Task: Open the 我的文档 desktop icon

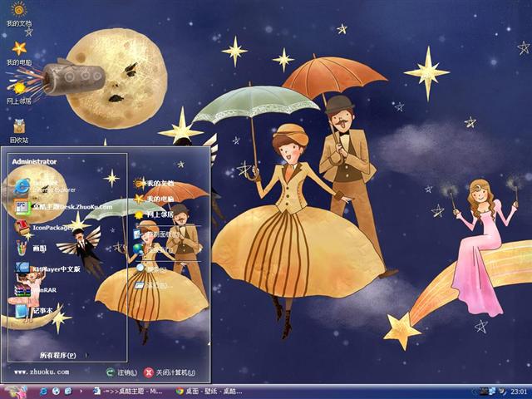Action: pos(18,12)
